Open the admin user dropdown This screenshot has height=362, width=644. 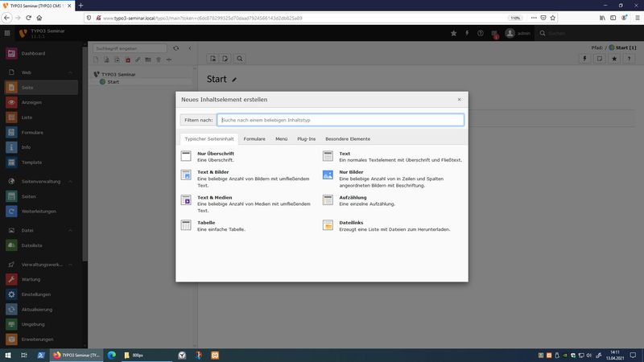coord(519,33)
